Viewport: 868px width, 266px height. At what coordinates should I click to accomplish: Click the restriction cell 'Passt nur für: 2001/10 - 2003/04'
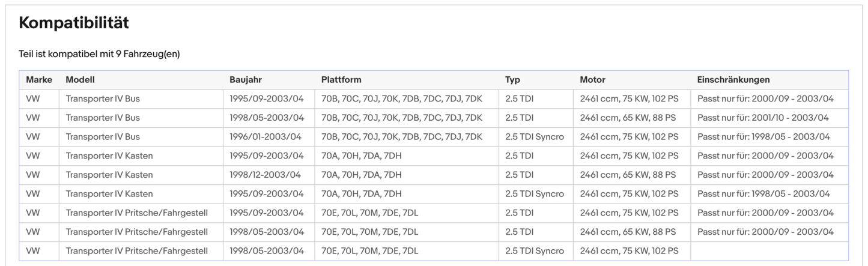click(763, 118)
